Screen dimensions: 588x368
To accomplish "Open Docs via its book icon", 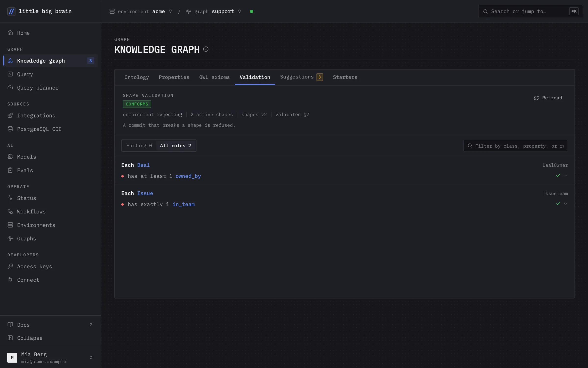I will [10, 325].
